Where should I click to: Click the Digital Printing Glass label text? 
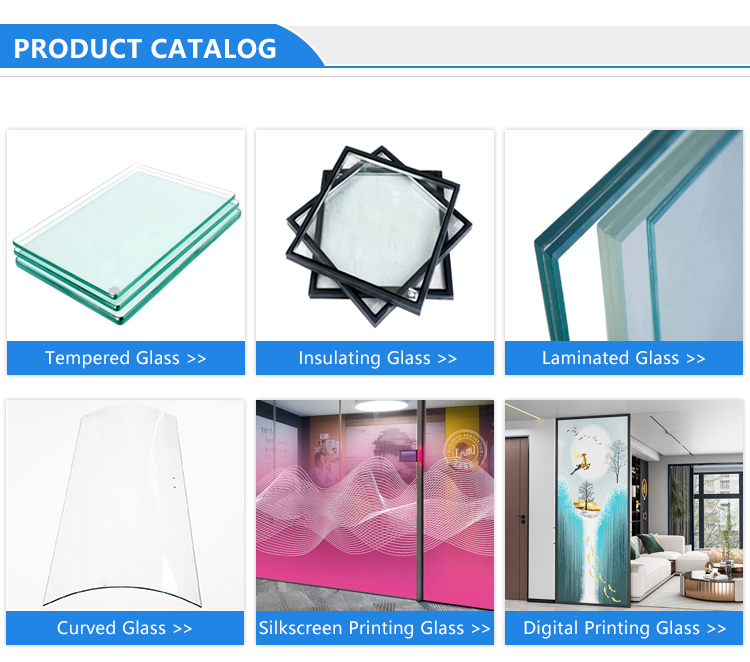[611, 628]
